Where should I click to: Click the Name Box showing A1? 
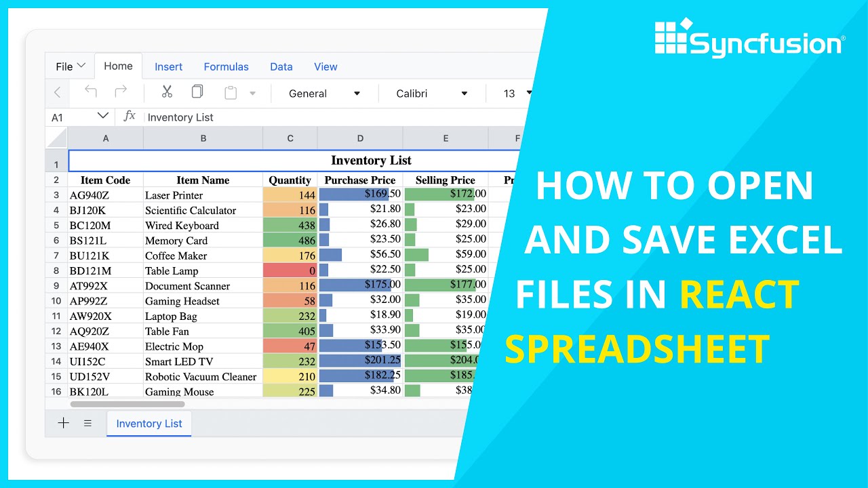point(72,117)
